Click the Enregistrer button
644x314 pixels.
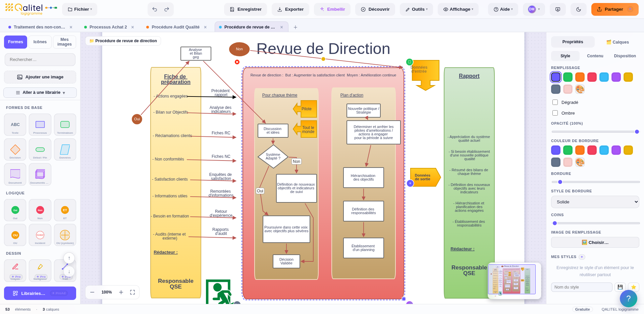pyautogui.click(x=246, y=9)
